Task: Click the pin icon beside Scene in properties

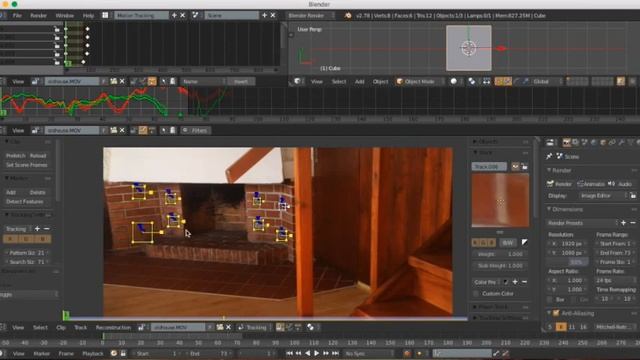Action: (549, 156)
